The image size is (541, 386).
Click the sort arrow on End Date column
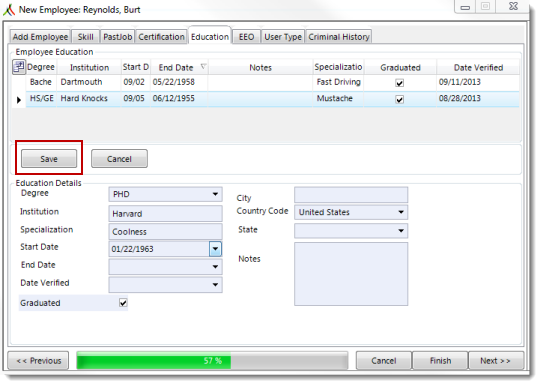(x=203, y=66)
